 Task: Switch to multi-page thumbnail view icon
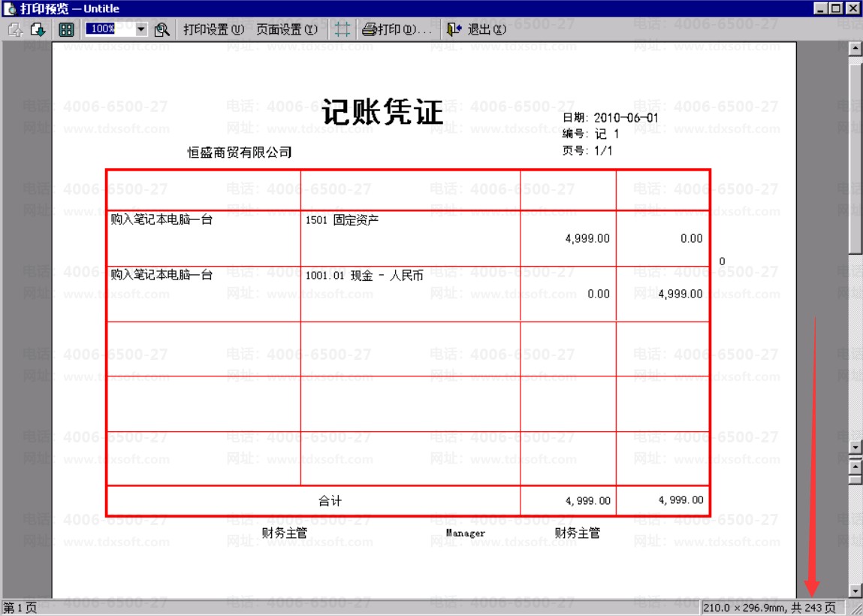66,30
